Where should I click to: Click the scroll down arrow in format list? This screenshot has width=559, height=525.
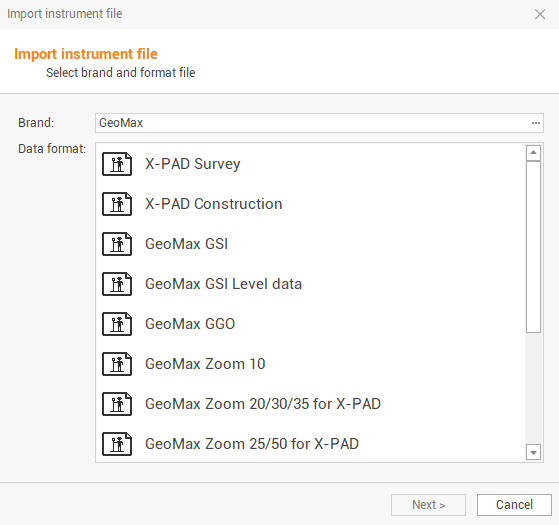(533, 452)
